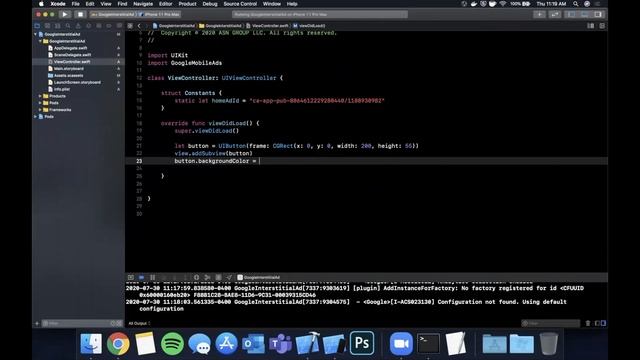Image resolution: width=640 pixels, height=360 pixels.
Task: Toggle the variables view pane button
Action: coord(597,323)
